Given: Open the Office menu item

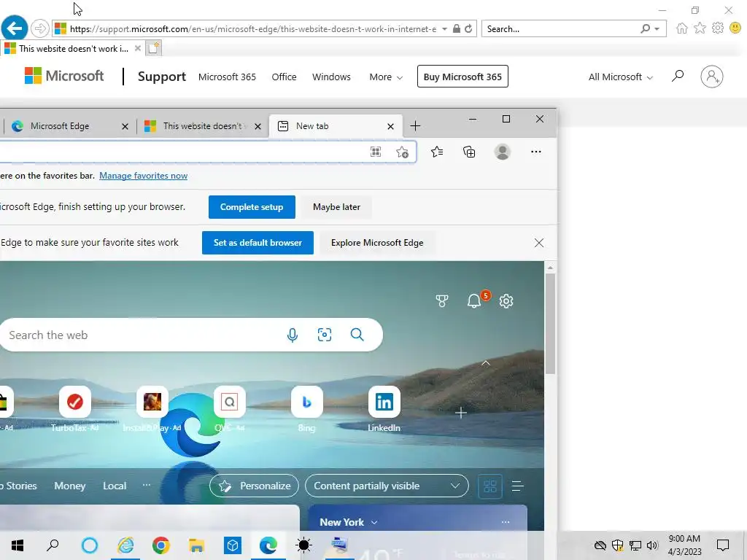Looking at the screenshot, I should pos(284,77).
